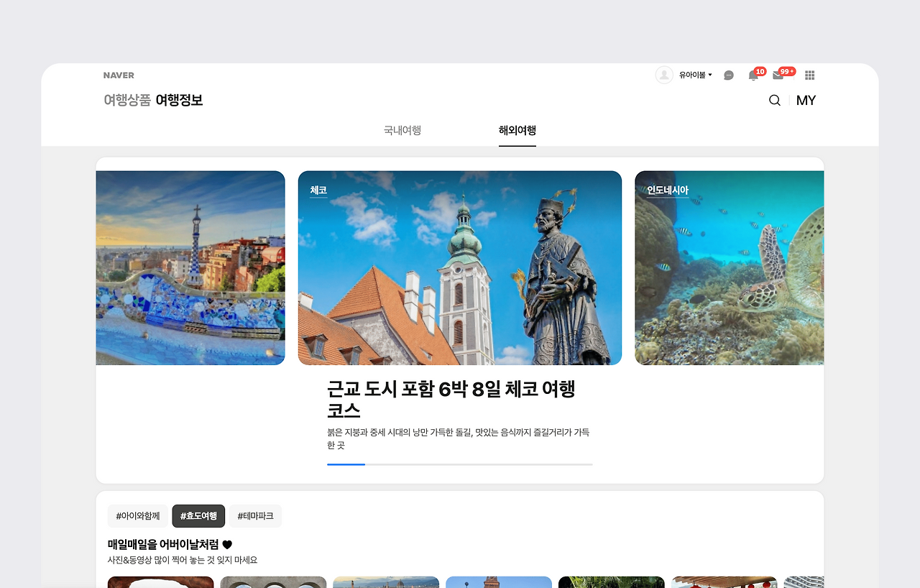Image resolution: width=920 pixels, height=588 pixels.
Task: Select the #테마파크 hashtag chip
Action: [x=256, y=516]
